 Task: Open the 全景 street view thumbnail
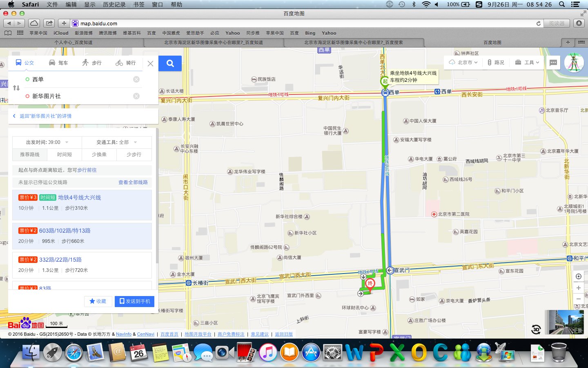564,322
